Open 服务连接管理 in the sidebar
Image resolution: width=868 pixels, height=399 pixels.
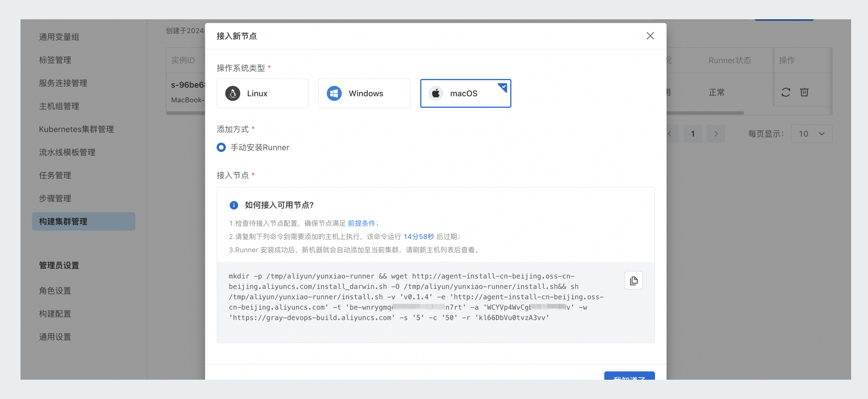[63, 83]
